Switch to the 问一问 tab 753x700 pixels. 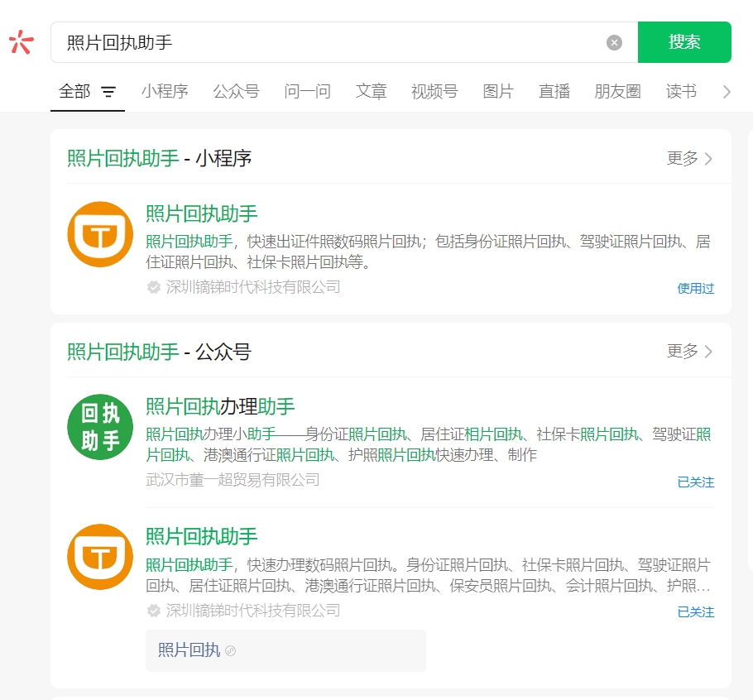[307, 91]
